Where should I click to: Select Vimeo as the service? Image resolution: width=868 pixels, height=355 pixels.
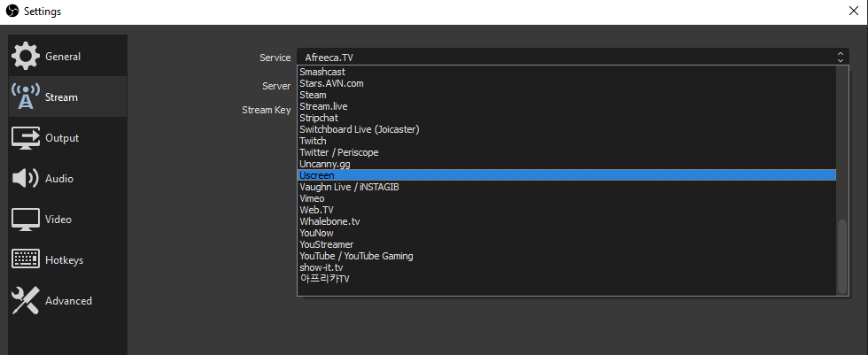[566, 198]
